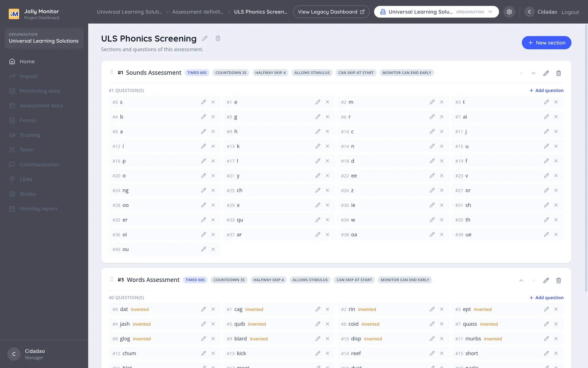Open Universal Learning Soluti... breadcrumb
Image resolution: width=588 pixels, height=368 pixels.
130,12
